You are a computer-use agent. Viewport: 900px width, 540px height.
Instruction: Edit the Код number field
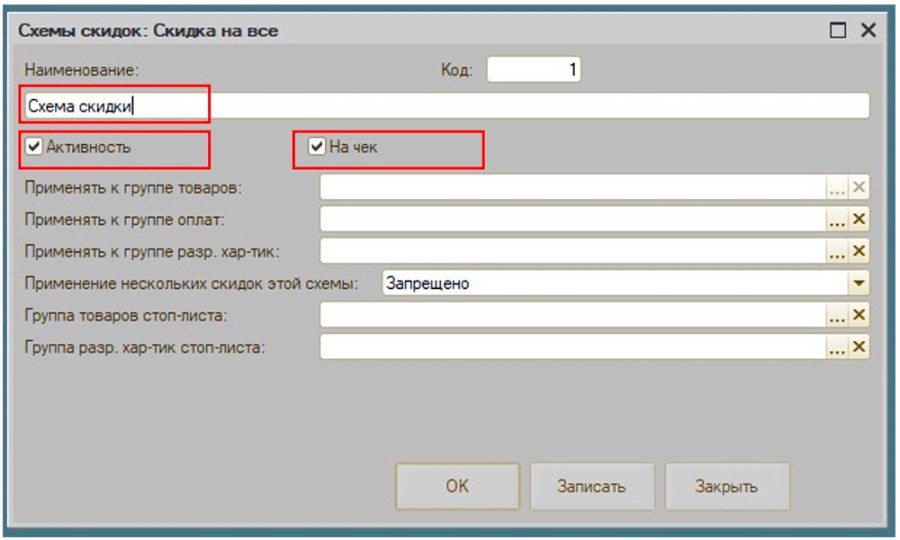pos(534,69)
